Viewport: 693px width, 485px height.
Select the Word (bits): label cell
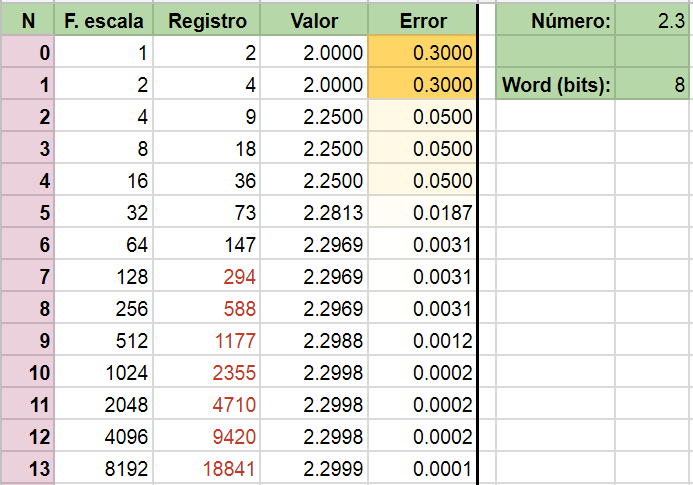click(x=556, y=84)
